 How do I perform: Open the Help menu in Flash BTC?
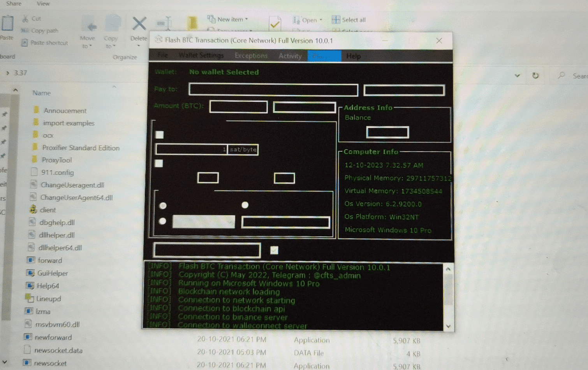pos(354,56)
